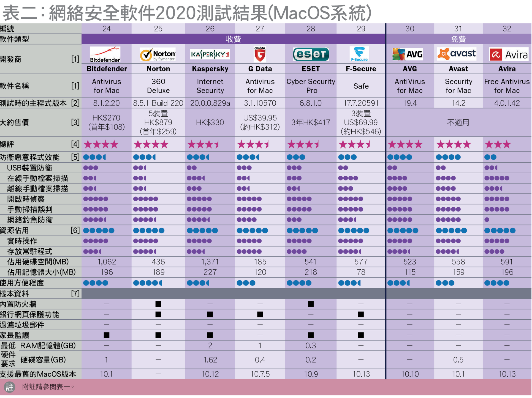Image resolution: width=532 pixels, height=398 pixels.
Task: Click G Data oldest MacOS 10.7.5
Action: click(x=260, y=374)
